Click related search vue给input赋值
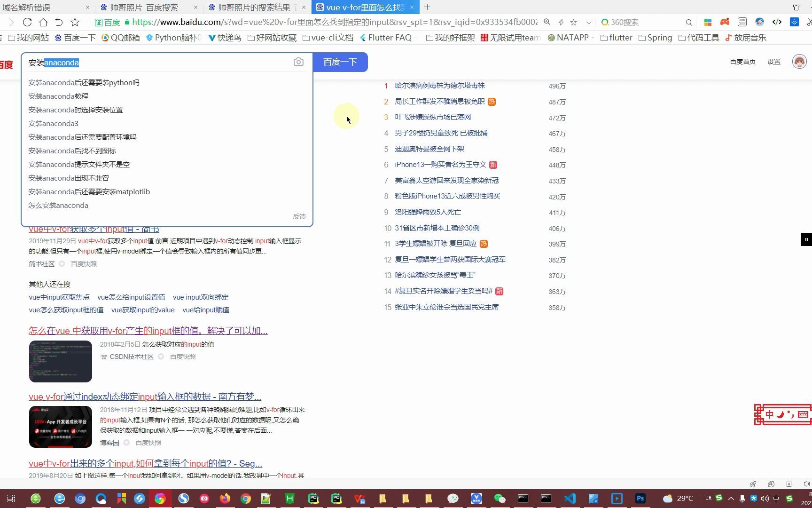This screenshot has height=508, width=812. [x=206, y=310]
